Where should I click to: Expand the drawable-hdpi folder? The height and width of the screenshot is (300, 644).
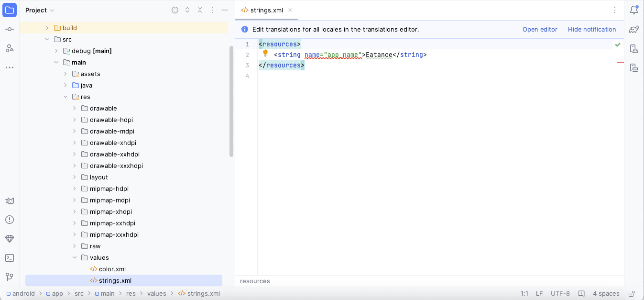(x=75, y=120)
